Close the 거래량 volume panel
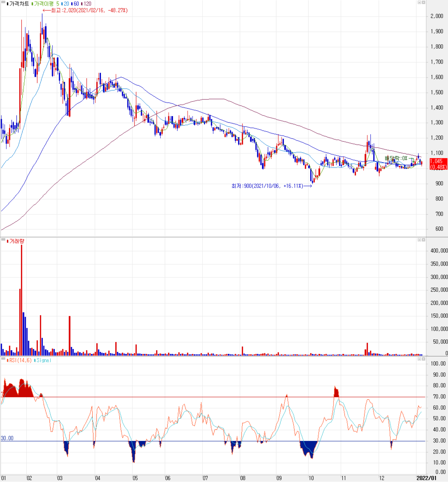 [423, 240]
